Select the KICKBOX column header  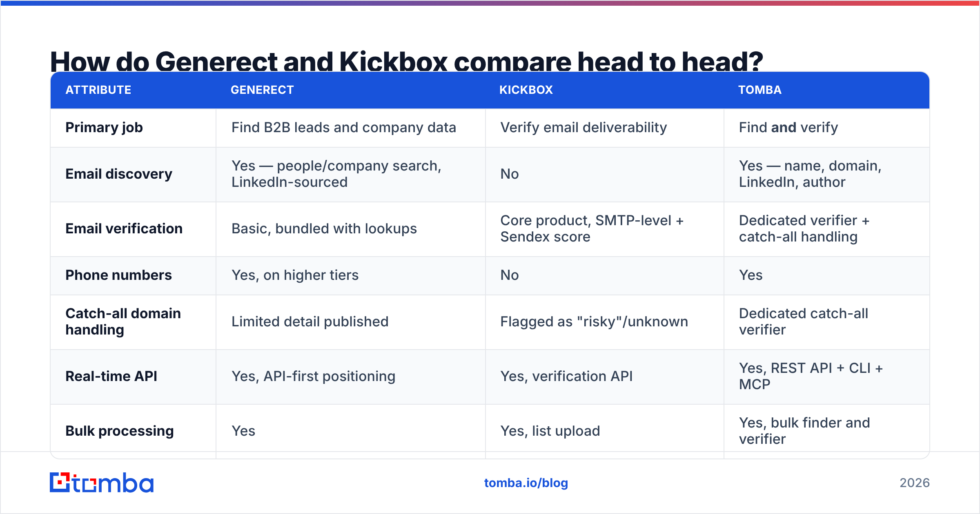(x=526, y=90)
